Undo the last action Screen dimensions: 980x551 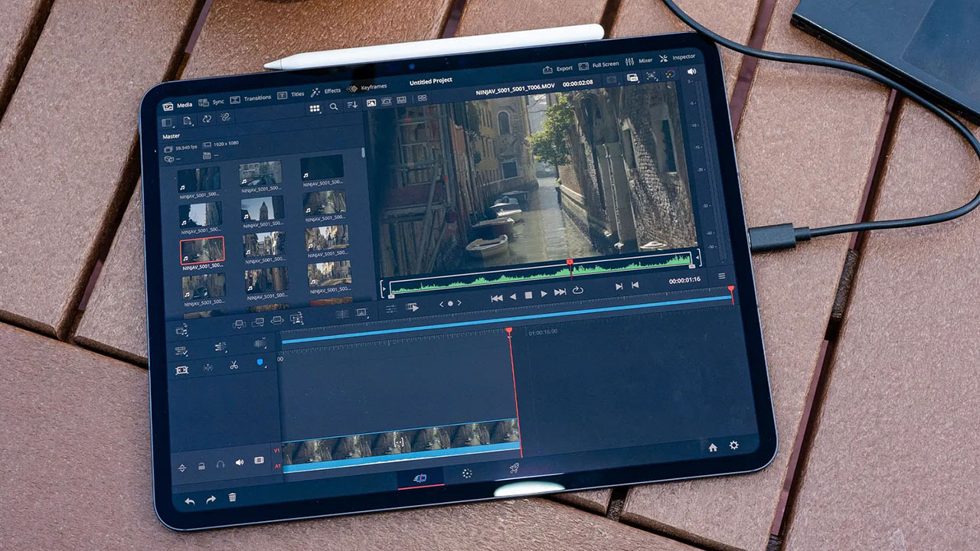click(x=189, y=500)
